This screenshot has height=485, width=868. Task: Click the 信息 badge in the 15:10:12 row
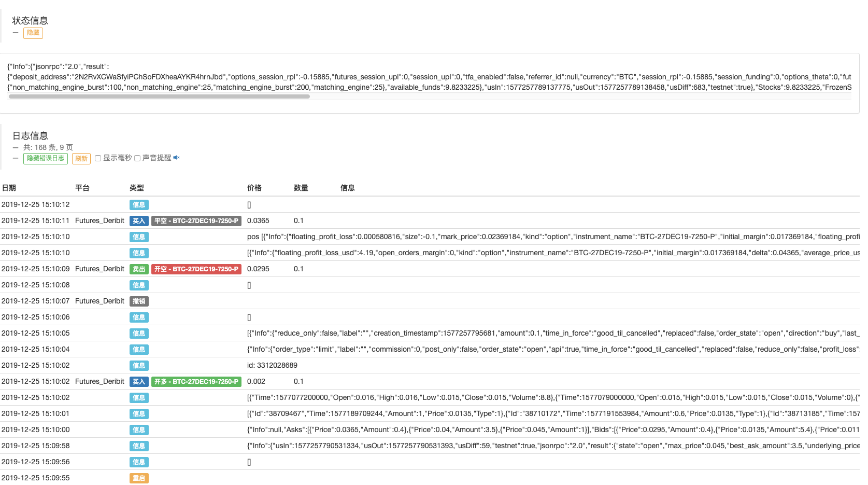[x=139, y=205]
